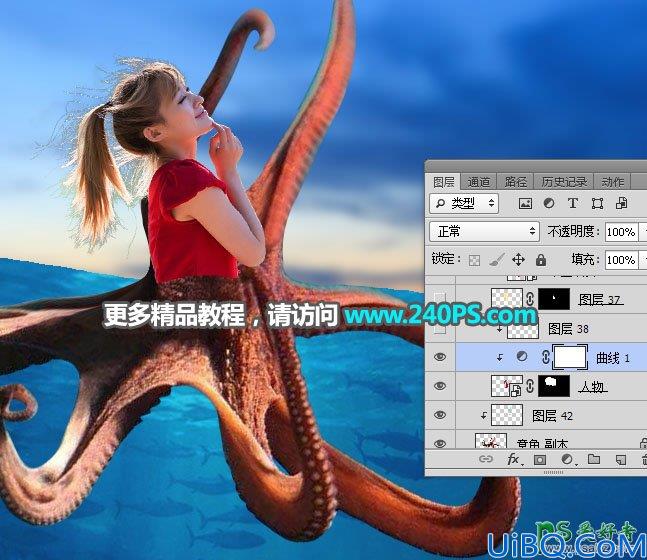The height and width of the screenshot is (560, 647).
Task: Select the 人物 layer name
Action: [593, 387]
